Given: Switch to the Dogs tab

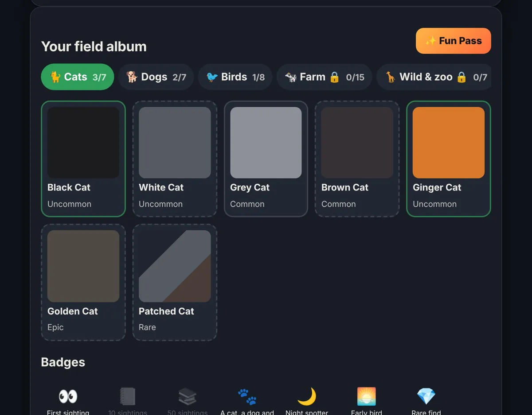Looking at the screenshot, I should pos(156,77).
